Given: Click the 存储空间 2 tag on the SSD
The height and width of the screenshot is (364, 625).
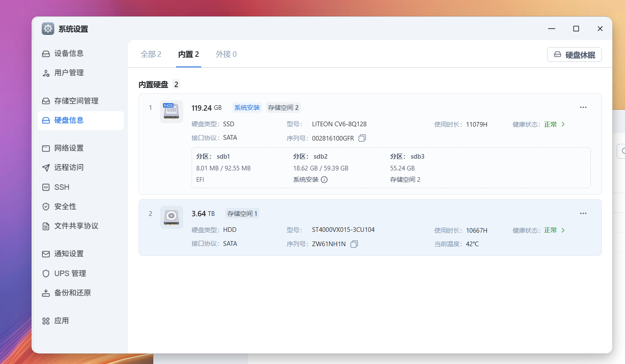Looking at the screenshot, I should 283,108.
